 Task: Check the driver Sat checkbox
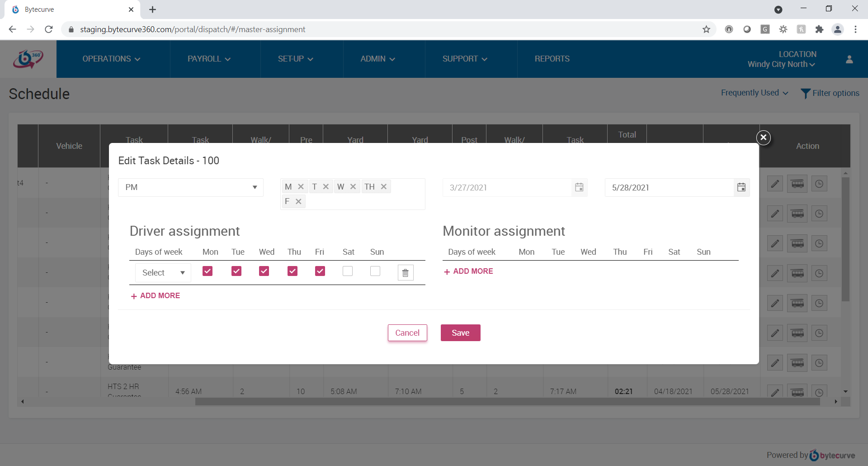click(348, 271)
